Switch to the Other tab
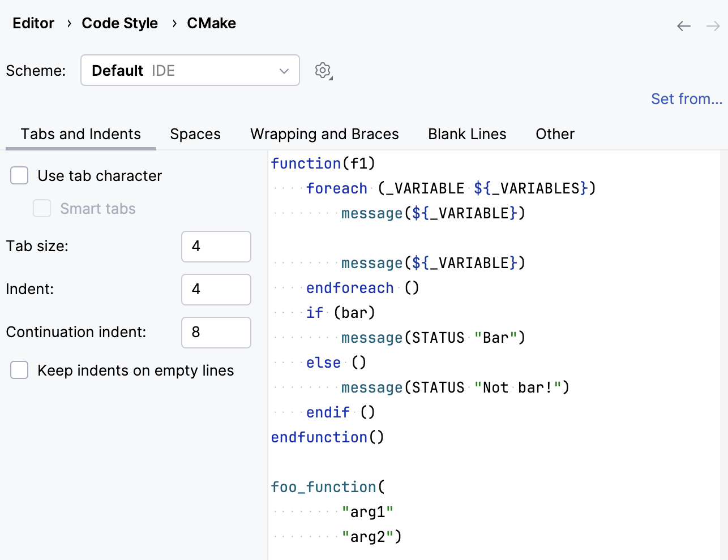This screenshot has width=728, height=560. pyautogui.click(x=555, y=134)
